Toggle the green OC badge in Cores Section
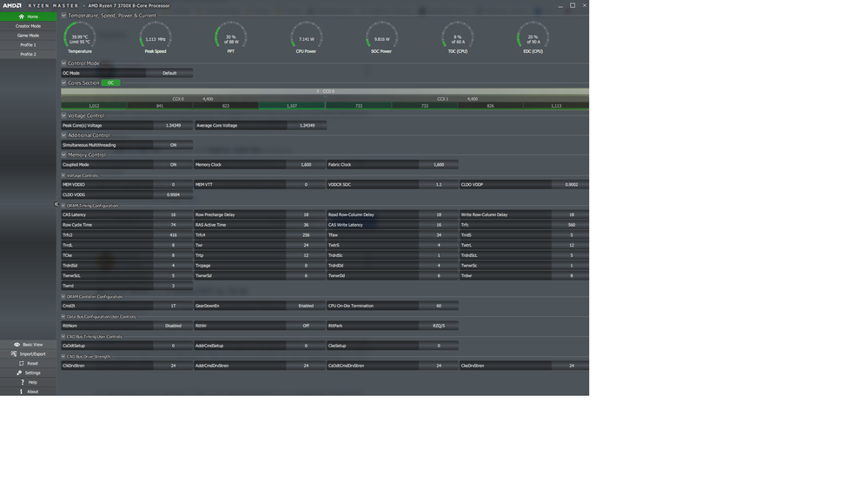The width and height of the screenshot is (868, 488). [x=110, y=82]
